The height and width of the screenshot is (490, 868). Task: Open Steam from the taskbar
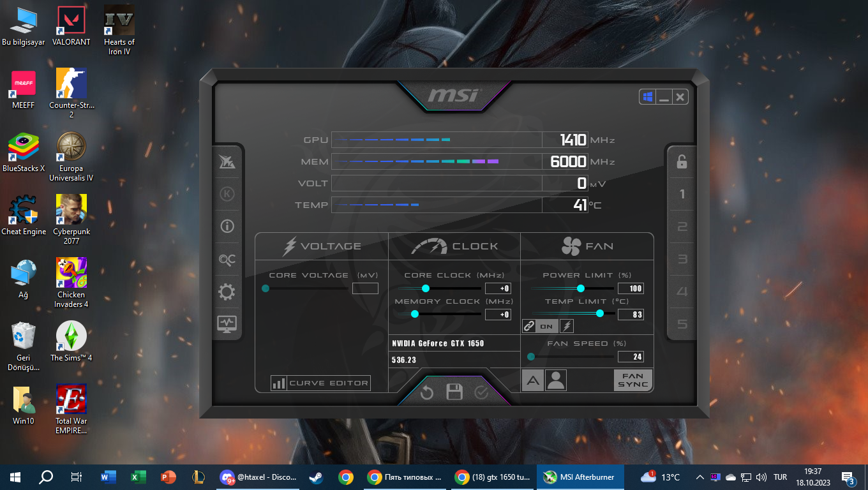coord(315,477)
